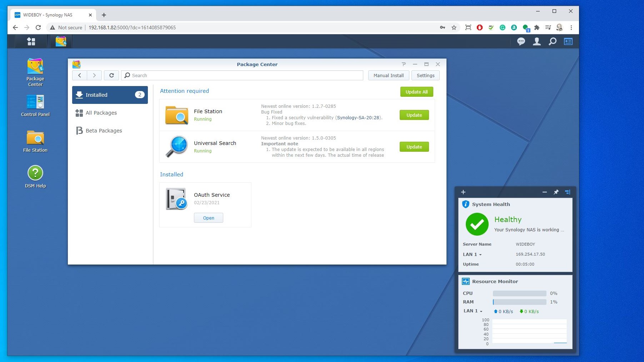The width and height of the screenshot is (644, 362).
Task: Click Update All button
Action: click(416, 92)
